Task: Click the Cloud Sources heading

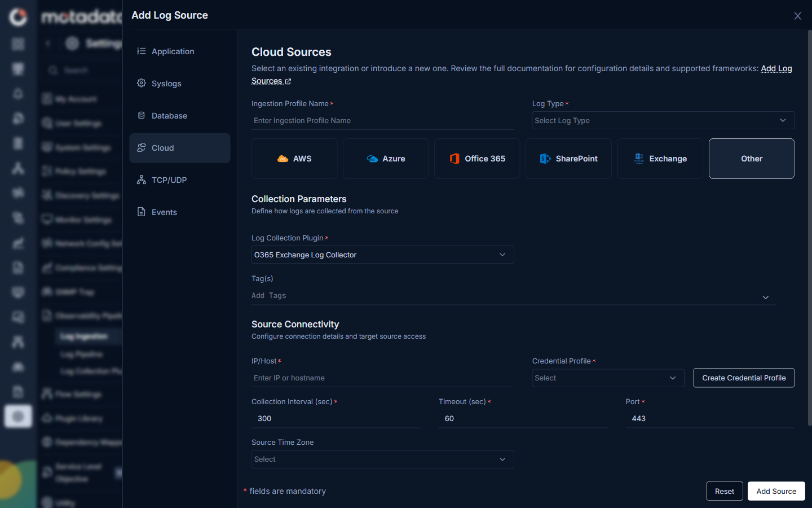Action: [292, 52]
